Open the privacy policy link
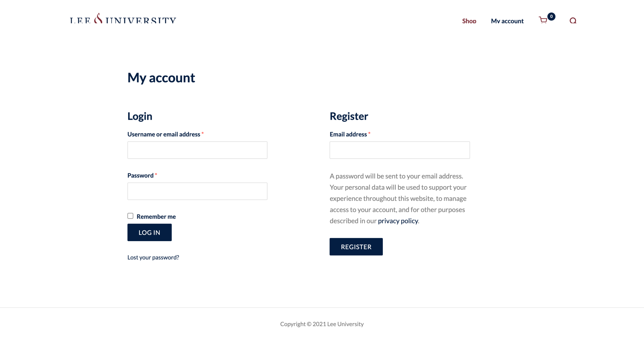Image resolution: width=644 pixels, height=340 pixels. click(x=398, y=221)
